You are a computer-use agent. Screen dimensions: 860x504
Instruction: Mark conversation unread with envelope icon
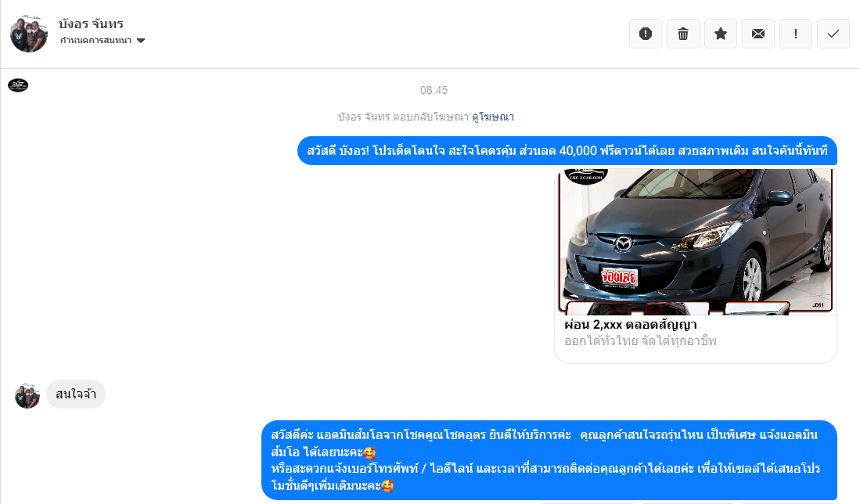pos(758,34)
